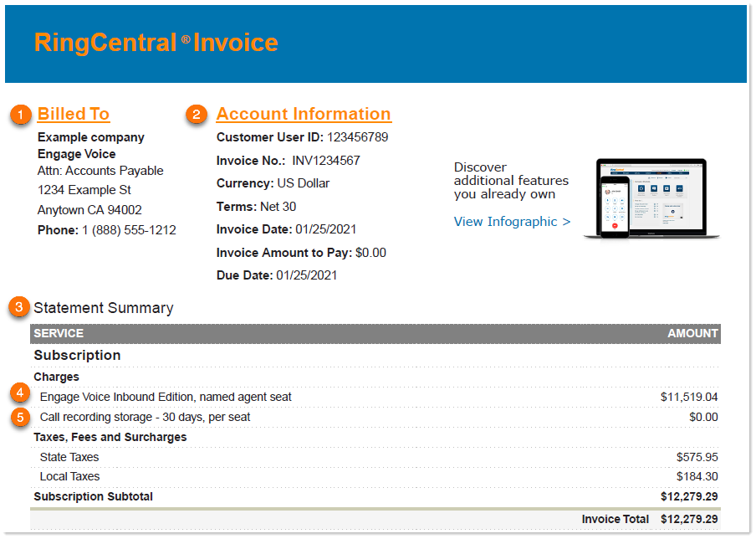
Task: Open the View Infographic link
Action: 512,221
